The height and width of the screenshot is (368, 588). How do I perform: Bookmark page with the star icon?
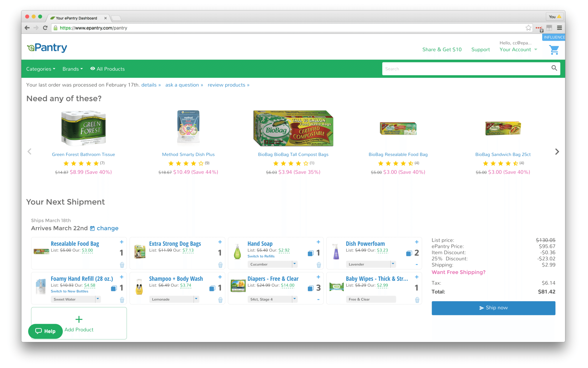(x=528, y=28)
